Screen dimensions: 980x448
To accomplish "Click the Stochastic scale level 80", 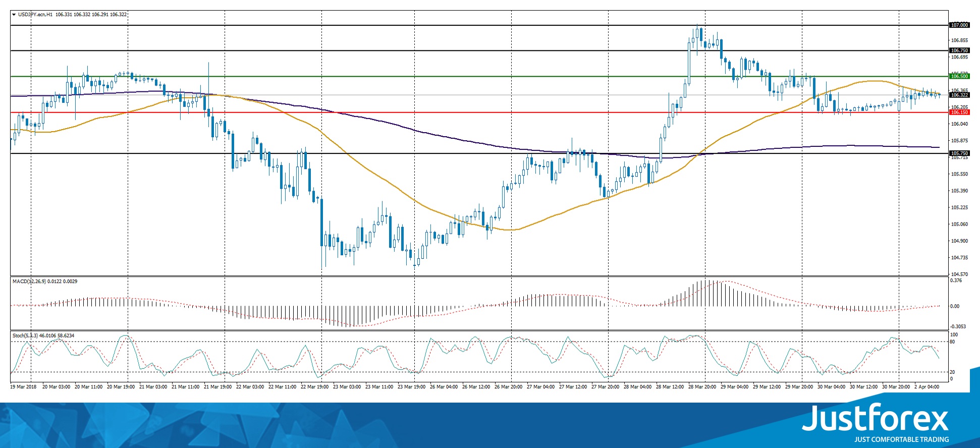I will point(952,342).
